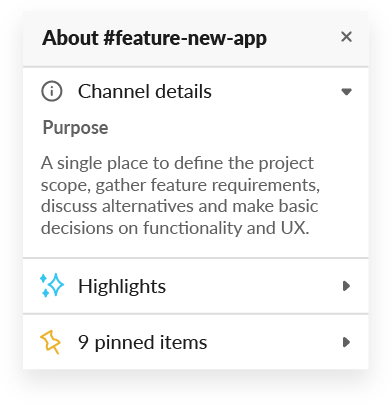Open the 9 pinned items label
The image size is (392, 404).
143,343
